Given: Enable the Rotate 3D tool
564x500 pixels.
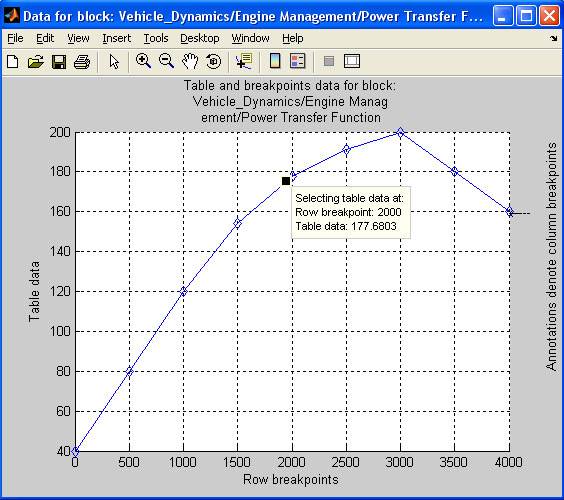Looking at the screenshot, I should click(213, 61).
